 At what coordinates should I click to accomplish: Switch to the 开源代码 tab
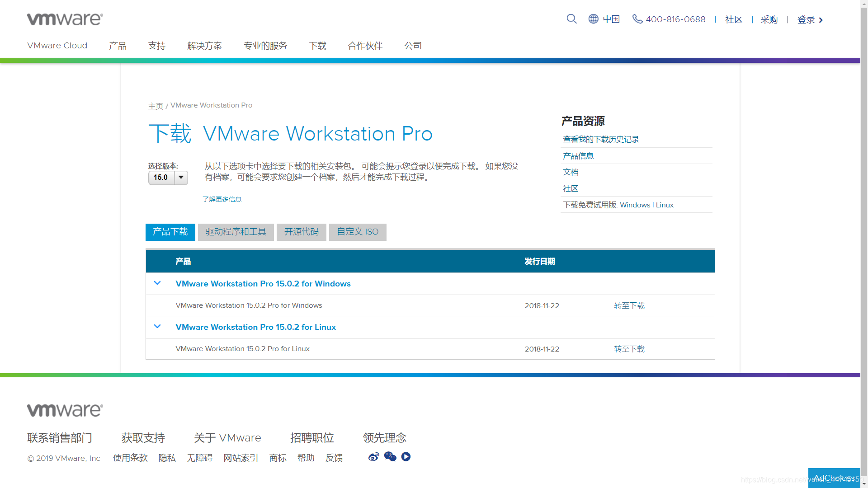[x=302, y=232]
